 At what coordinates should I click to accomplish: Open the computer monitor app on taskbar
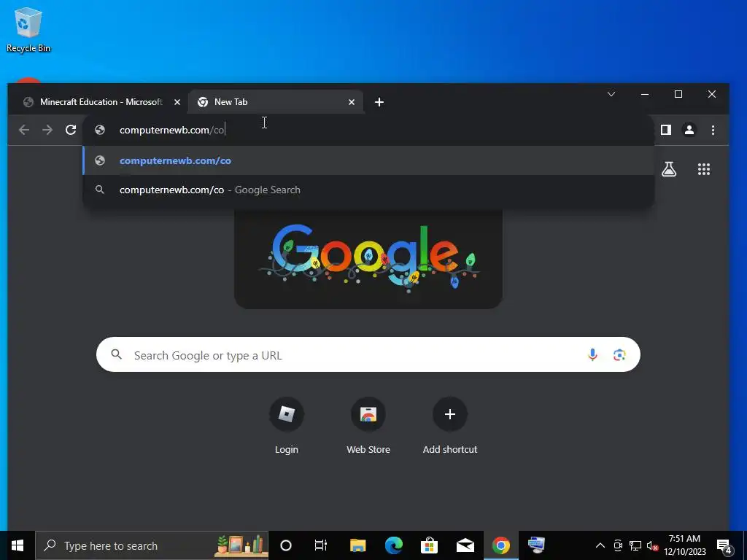pos(536,545)
